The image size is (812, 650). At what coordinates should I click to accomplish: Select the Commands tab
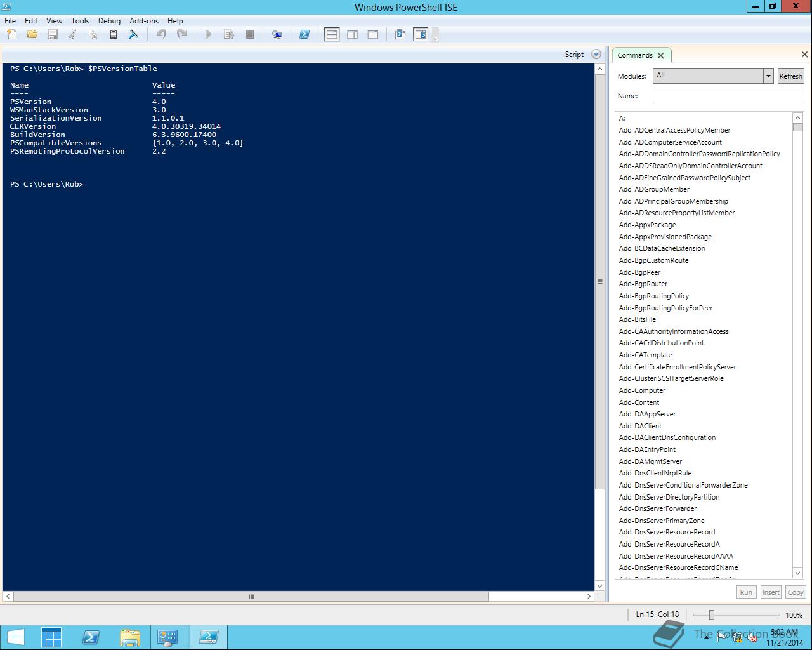coord(635,55)
